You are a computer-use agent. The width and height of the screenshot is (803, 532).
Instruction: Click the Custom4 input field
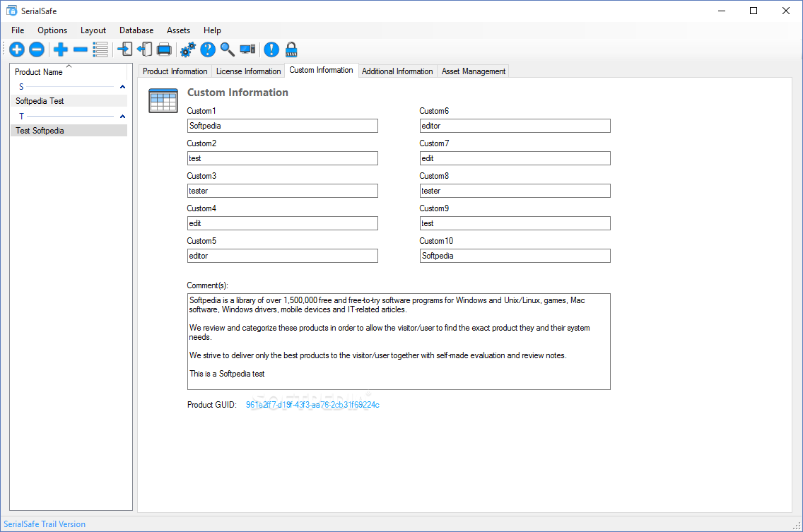(283, 223)
